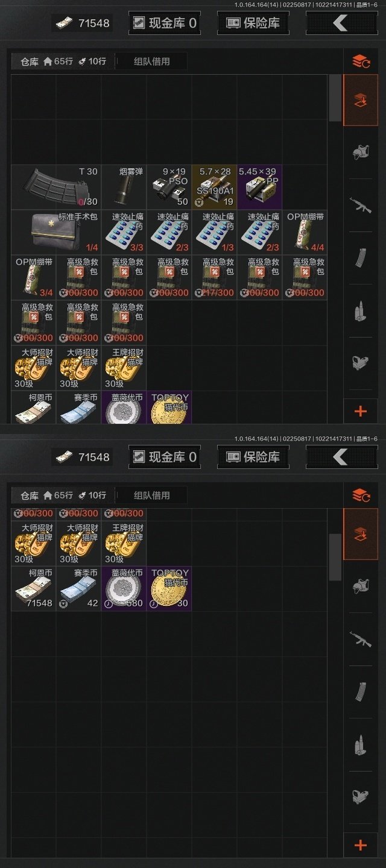The image size is (386, 868).
Task: Filter by rifle weapons in lower sidebar
Action: pyautogui.click(x=361, y=640)
